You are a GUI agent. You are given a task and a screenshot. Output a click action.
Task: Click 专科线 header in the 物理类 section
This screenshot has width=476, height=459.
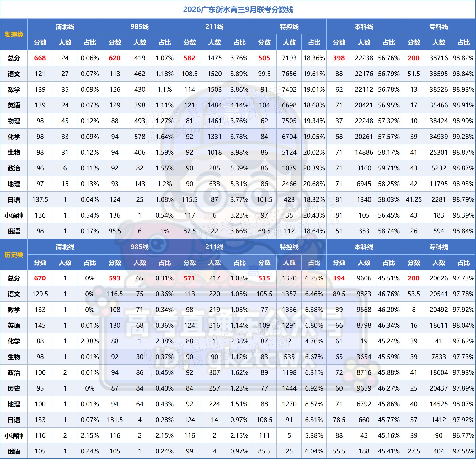[x=438, y=27]
